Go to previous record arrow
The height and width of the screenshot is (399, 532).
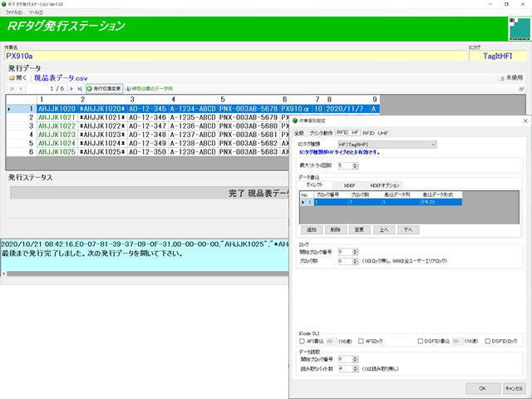coord(21,89)
